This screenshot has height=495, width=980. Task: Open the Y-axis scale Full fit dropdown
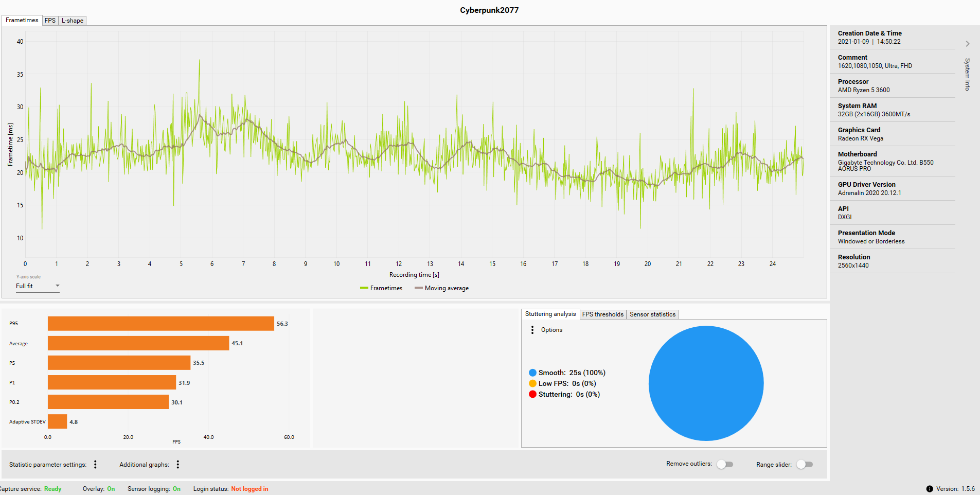(x=38, y=286)
